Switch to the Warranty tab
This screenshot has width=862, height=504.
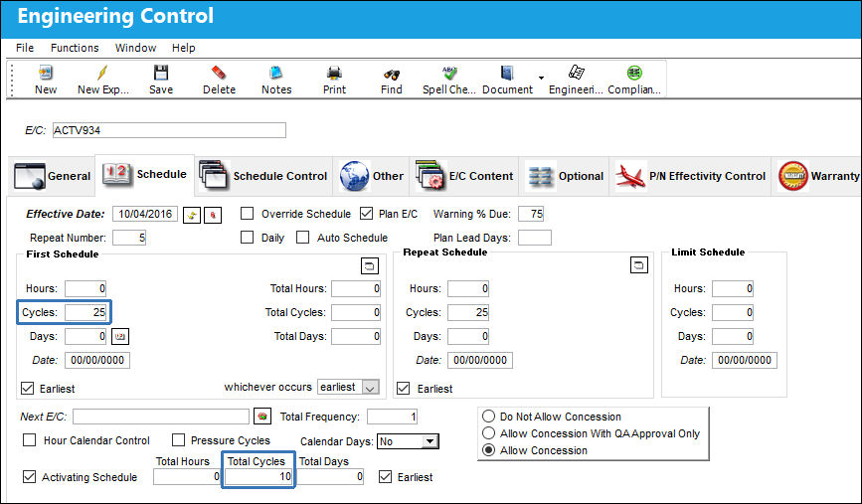(818, 176)
